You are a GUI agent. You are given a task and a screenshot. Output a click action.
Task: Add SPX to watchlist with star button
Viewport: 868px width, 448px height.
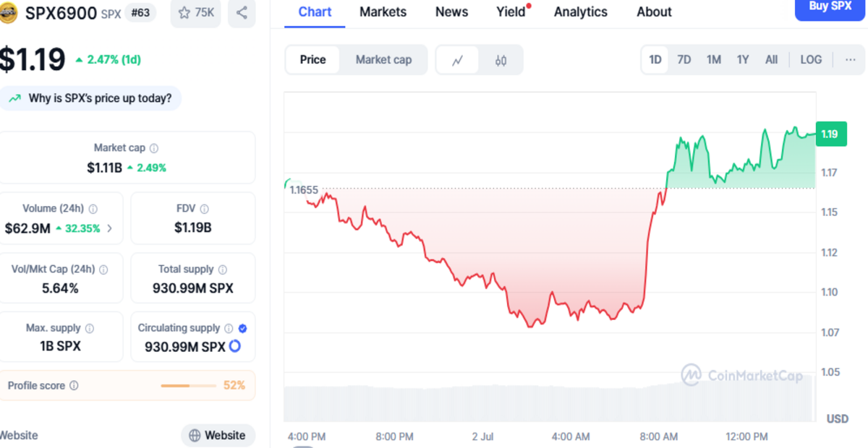tap(195, 13)
